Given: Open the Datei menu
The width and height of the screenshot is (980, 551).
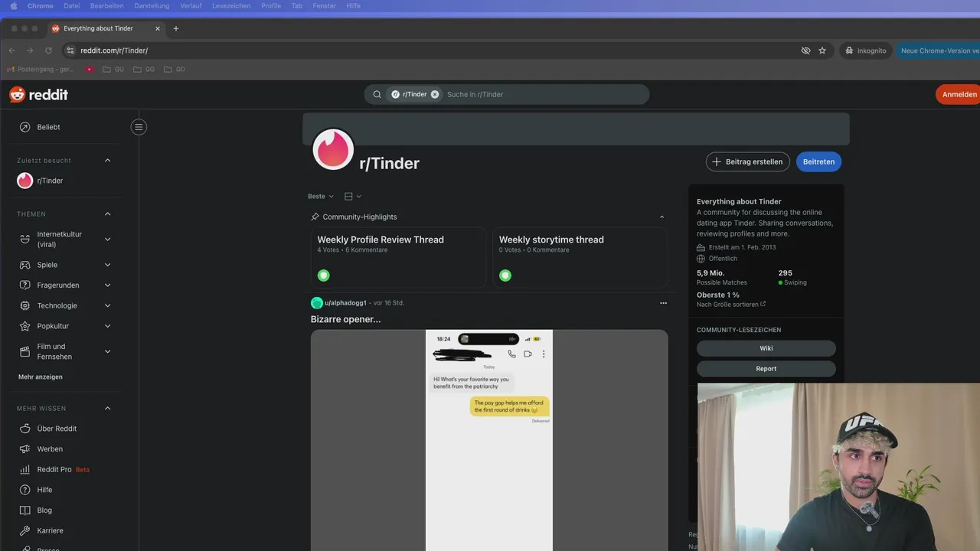Looking at the screenshot, I should pos(71,5).
